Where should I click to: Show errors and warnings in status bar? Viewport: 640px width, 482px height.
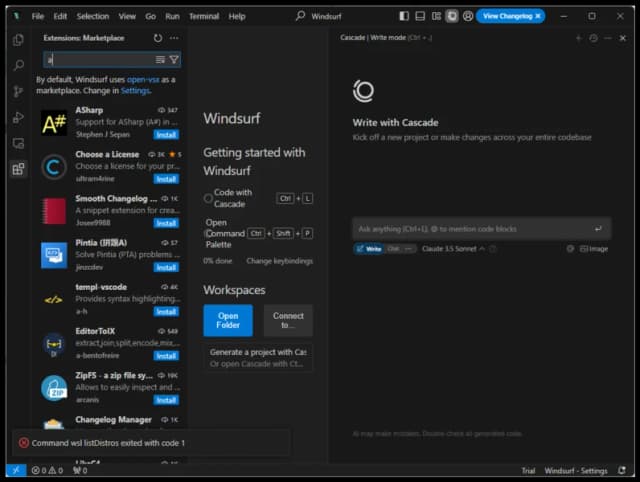coord(47,471)
